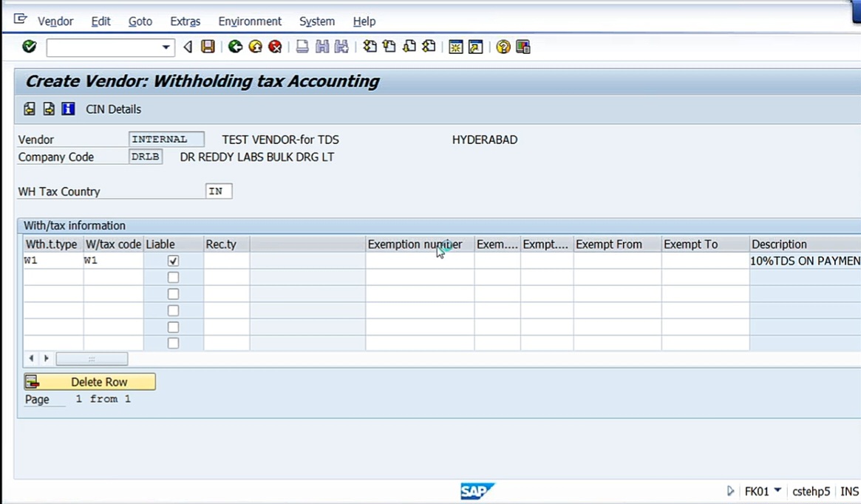
Task: Click the 10%TDS ON PAYMEN description cell
Action: click(805, 261)
